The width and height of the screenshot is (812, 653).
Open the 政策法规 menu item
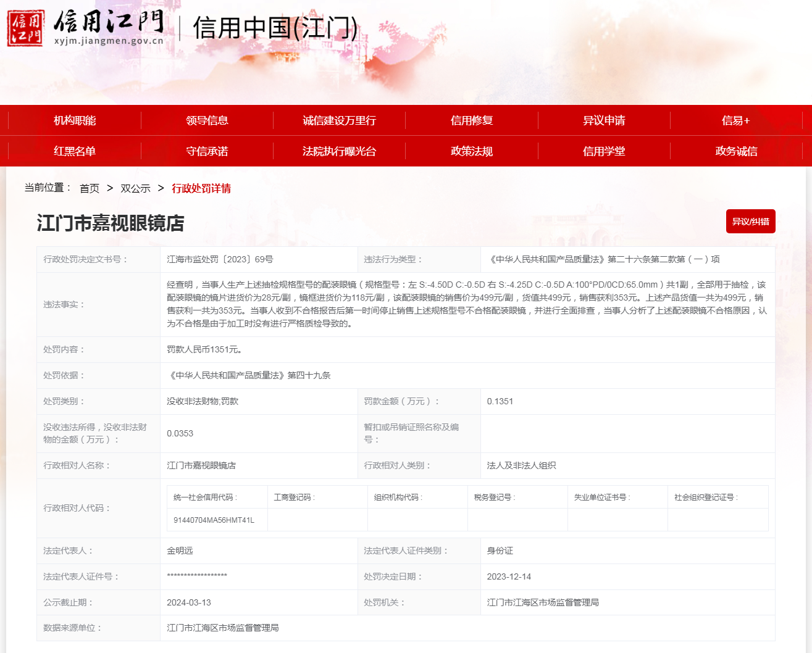coord(472,151)
